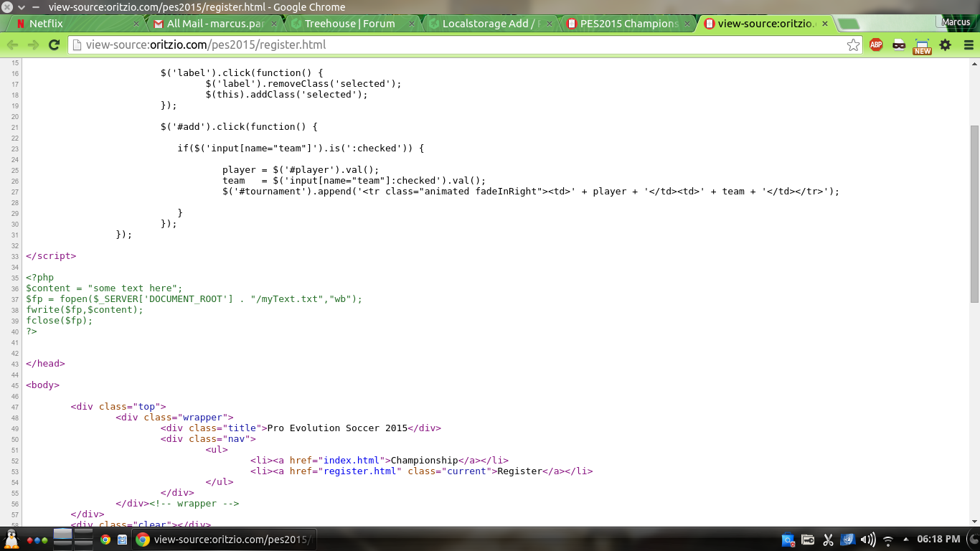This screenshot has height=551, width=980.
Task: Click the vertical scrollbar thumb
Action: click(974, 215)
